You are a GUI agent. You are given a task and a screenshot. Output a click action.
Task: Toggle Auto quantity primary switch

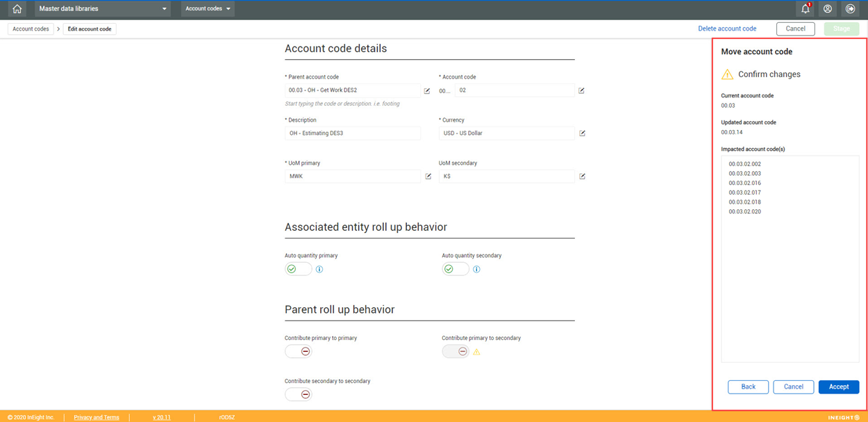pos(299,269)
